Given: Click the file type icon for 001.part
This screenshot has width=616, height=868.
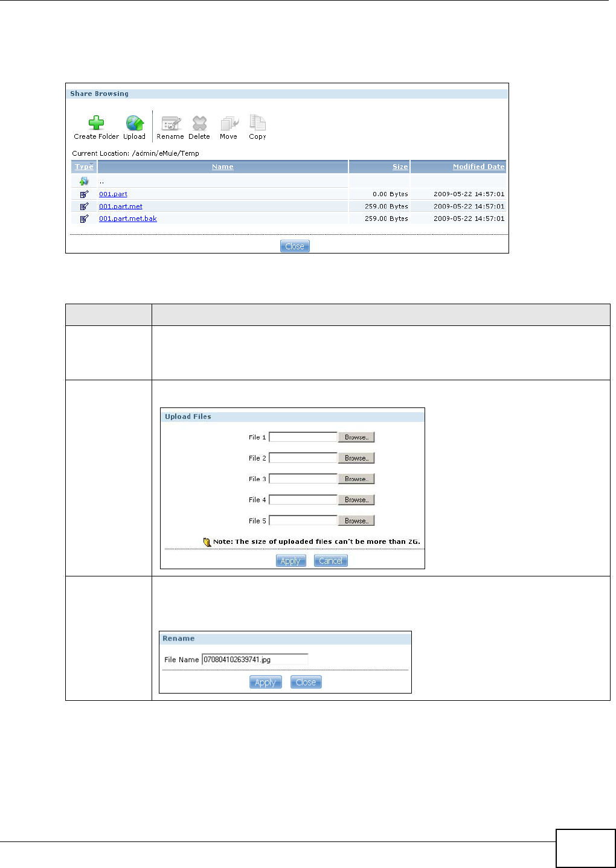Looking at the screenshot, I should [84, 194].
